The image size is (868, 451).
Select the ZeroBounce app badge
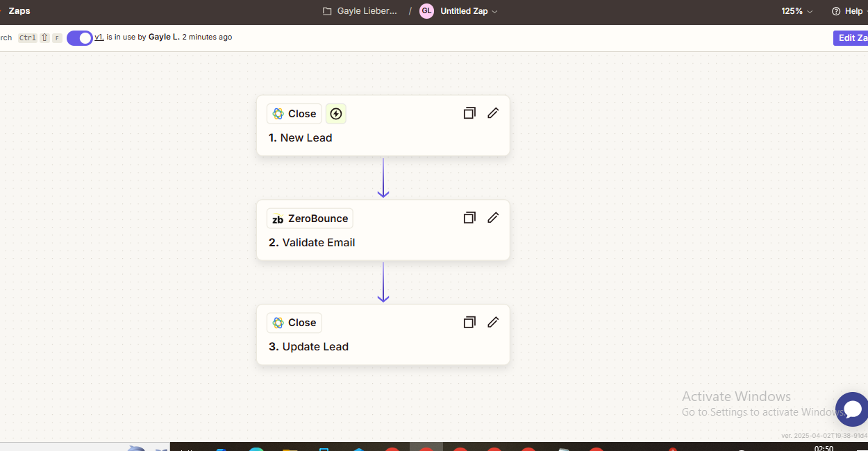coord(310,219)
